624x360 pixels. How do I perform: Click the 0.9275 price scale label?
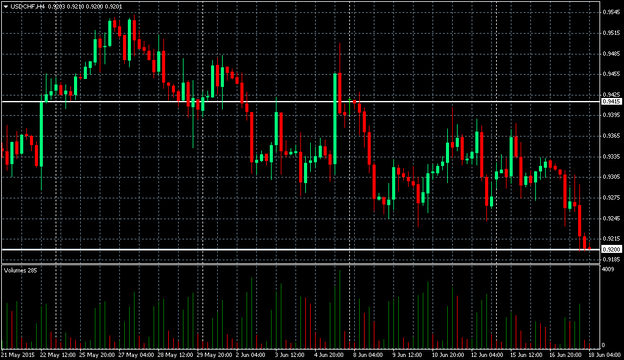611,198
